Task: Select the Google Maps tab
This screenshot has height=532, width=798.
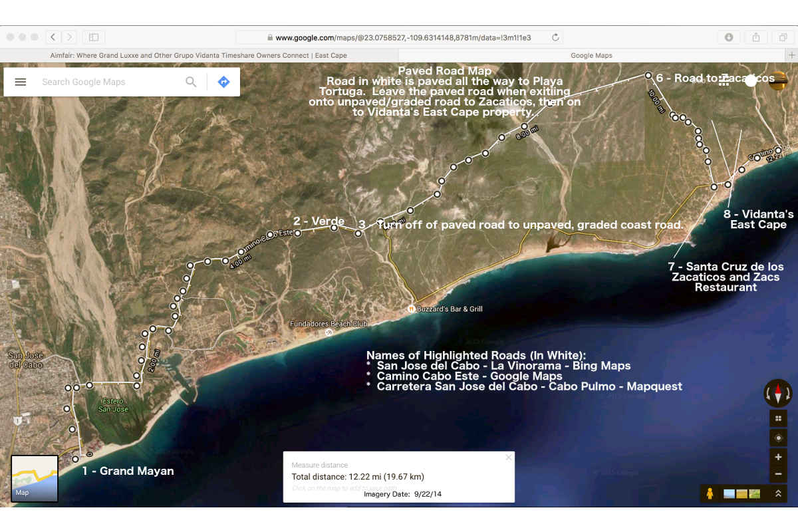Action: pos(591,55)
